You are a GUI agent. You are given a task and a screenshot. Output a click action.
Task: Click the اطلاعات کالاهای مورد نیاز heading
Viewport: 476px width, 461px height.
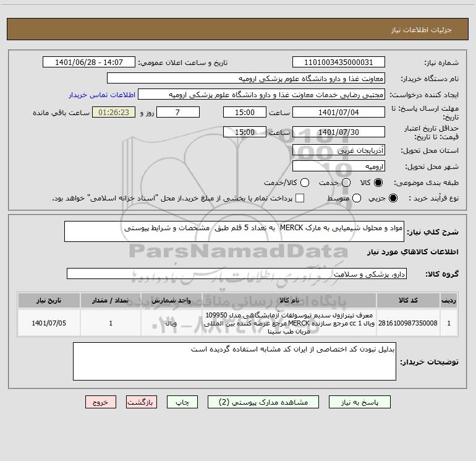pyautogui.click(x=412, y=252)
